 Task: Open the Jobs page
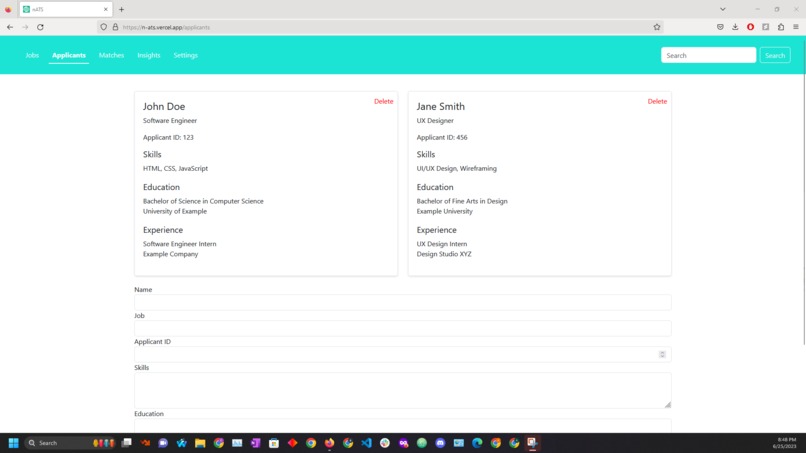coord(32,55)
